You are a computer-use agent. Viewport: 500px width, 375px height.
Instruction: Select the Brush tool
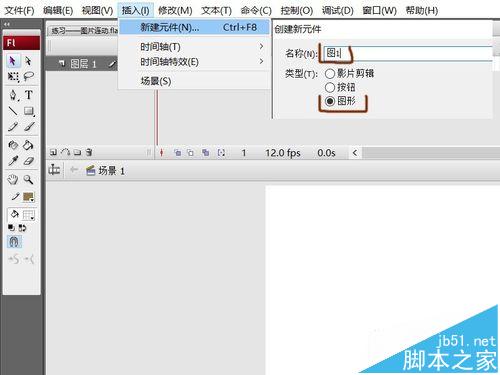click(29, 127)
